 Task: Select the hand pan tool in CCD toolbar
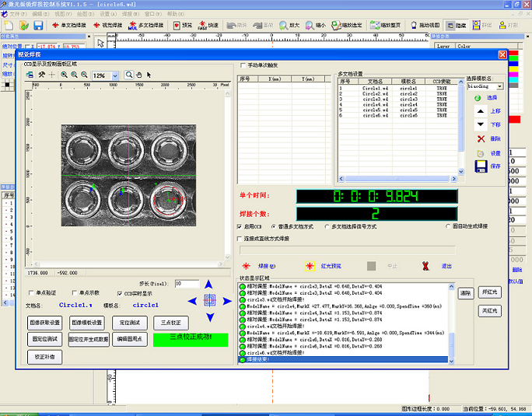click(x=139, y=75)
